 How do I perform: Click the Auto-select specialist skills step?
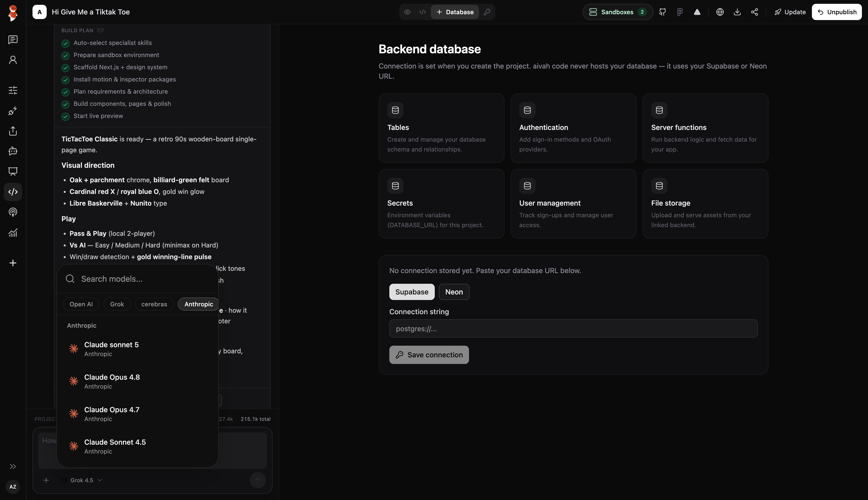tap(113, 43)
